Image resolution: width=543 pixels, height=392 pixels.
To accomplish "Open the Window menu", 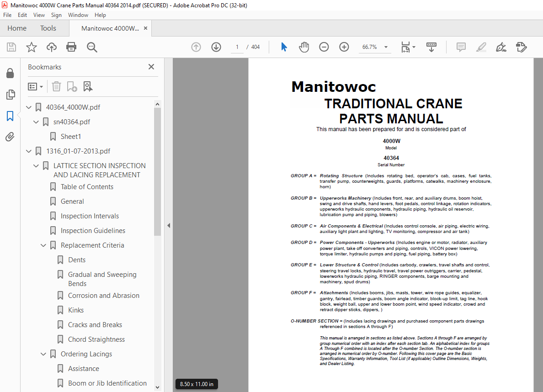I will (x=78, y=15).
